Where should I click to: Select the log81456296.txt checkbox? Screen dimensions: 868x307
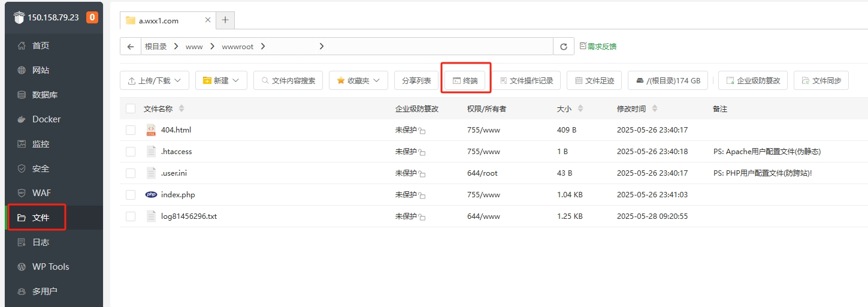point(131,216)
